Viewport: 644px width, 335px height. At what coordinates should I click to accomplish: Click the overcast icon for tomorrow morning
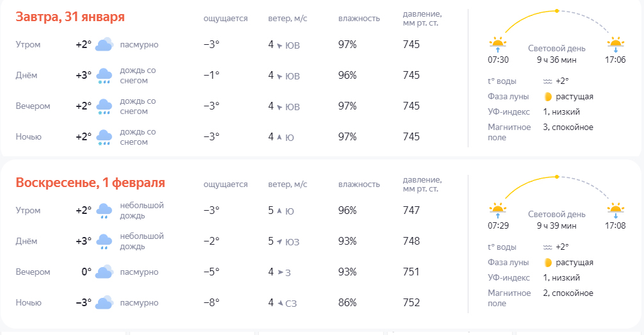(x=104, y=44)
